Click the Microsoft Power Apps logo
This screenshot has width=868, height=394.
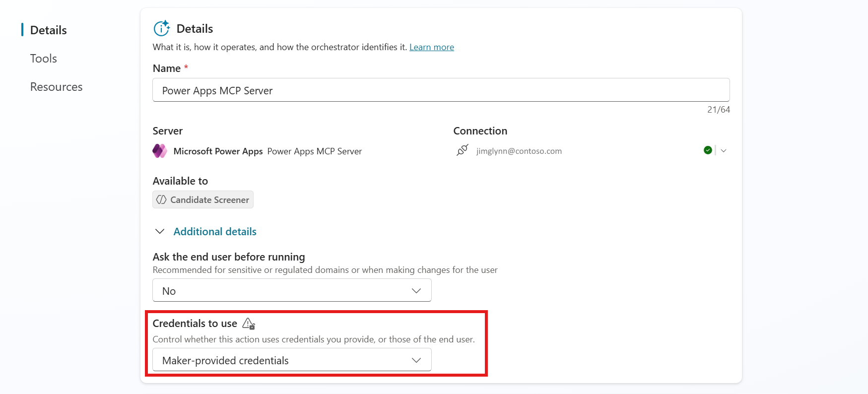coord(159,151)
